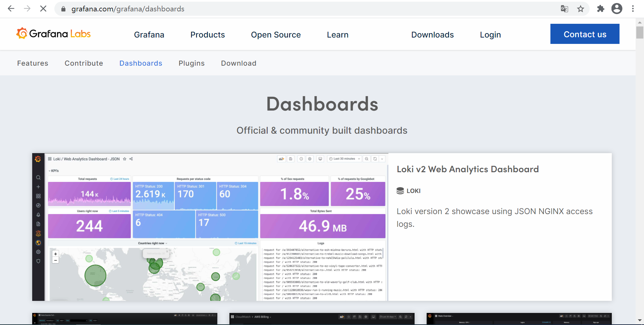Viewport: 644px width, 325px height.
Task: Click the 'Official & community built dashboards' subtitle
Action: [x=322, y=130]
